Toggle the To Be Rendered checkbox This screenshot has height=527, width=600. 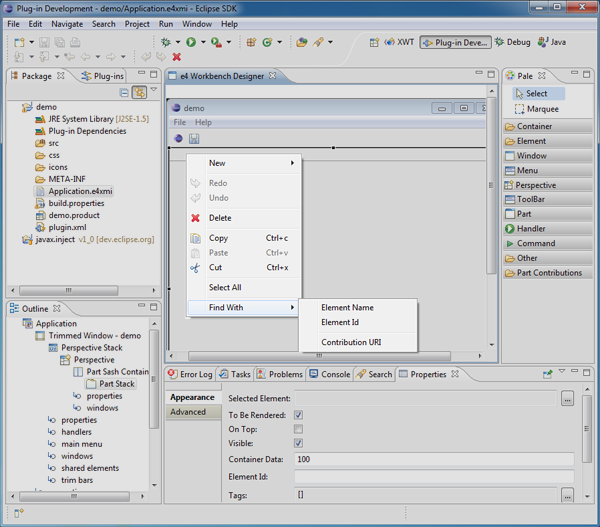(x=298, y=415)
